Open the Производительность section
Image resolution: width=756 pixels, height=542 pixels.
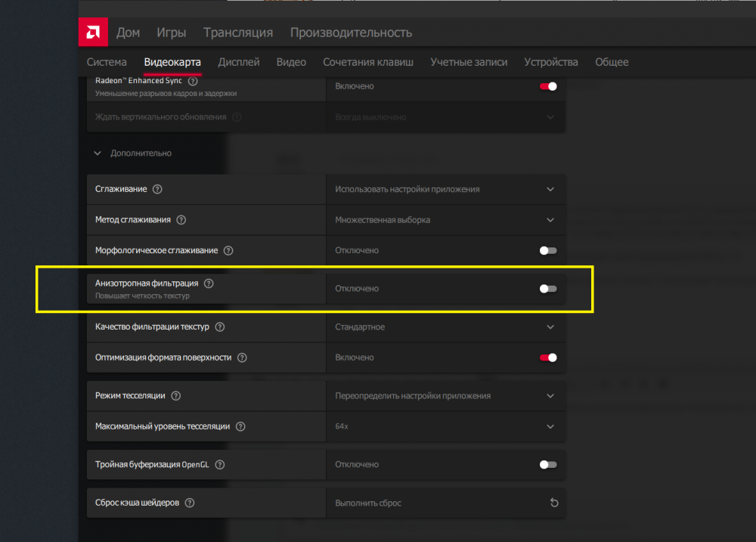(x=351, y=33)
